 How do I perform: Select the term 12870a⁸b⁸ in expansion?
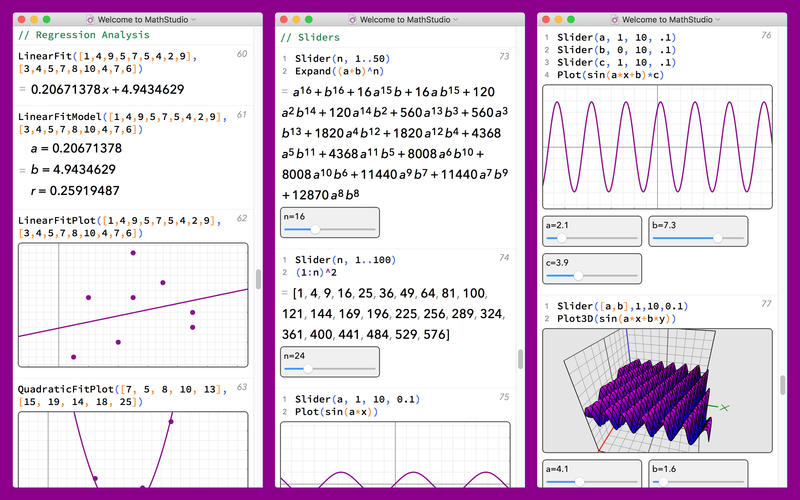(x=326, y=195)
